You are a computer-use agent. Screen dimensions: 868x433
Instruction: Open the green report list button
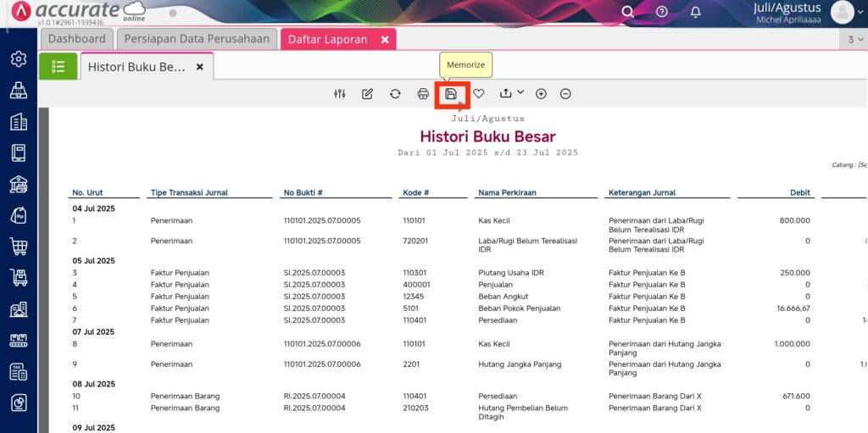pyautogui.click(x=58, y=67)
